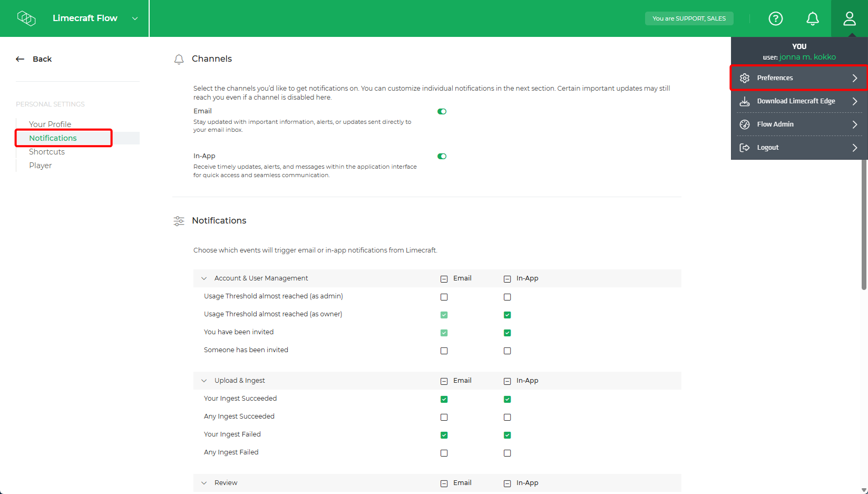Click the Download Limecraft Edge icon
Viewport: 868px width, 494px height.
click(745, 101)
